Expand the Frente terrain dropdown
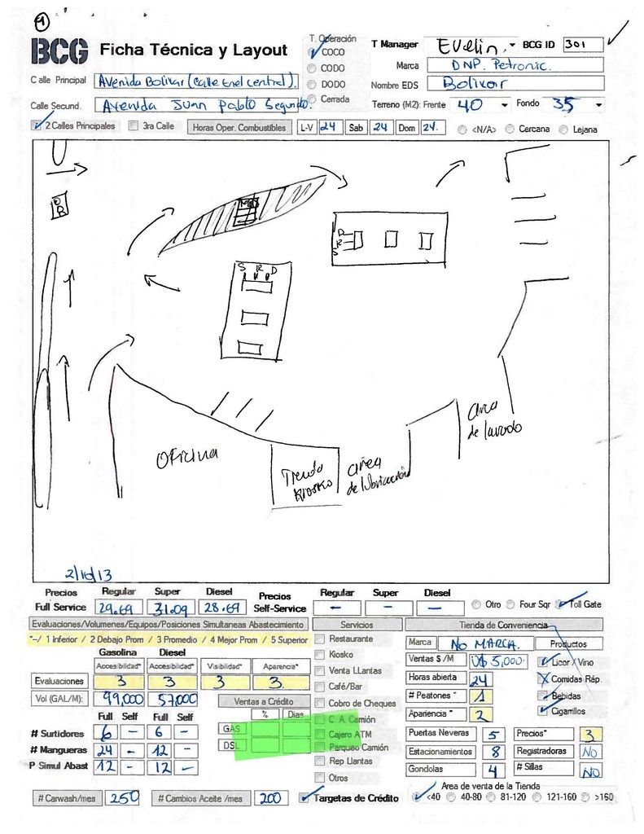Viewport: 644px width, 834px height. (505, 105)
